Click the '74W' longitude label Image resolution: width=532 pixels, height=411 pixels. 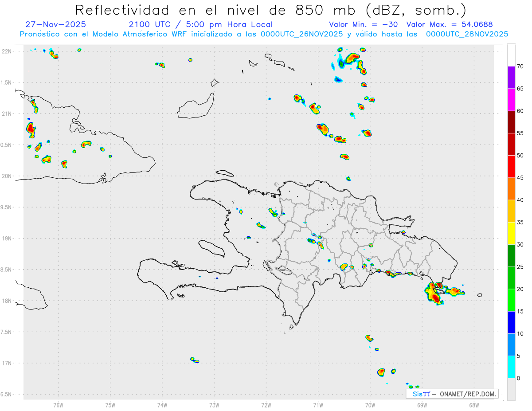coord(162,405)
